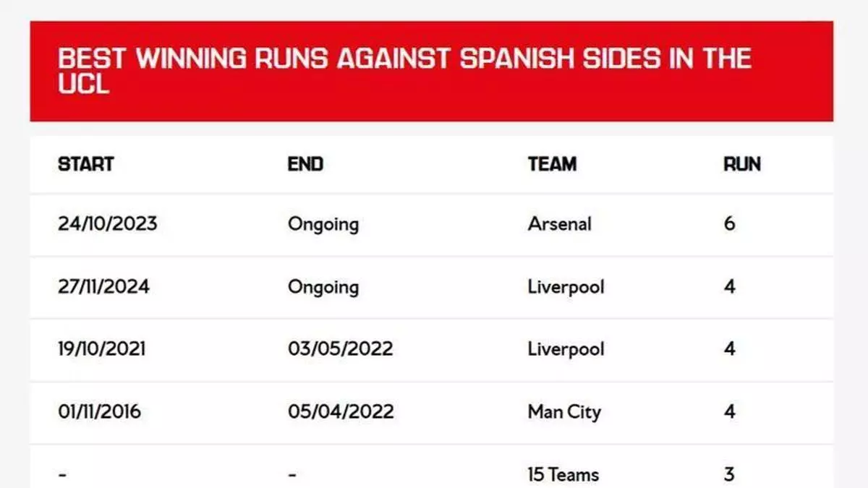This screenshot has width=868, height=488.
Task: Click Liverpool in the 19/10/2021 row
Action: click(566, 349)
